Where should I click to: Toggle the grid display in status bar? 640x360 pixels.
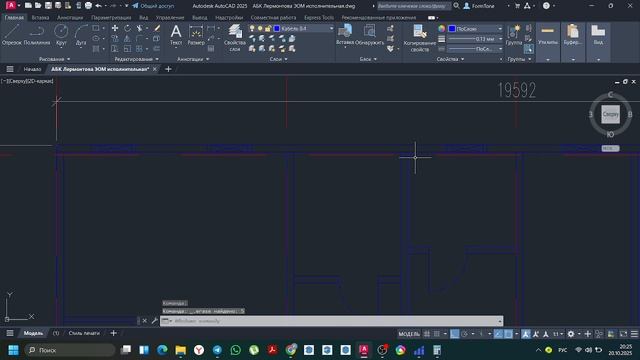[427, 334]
